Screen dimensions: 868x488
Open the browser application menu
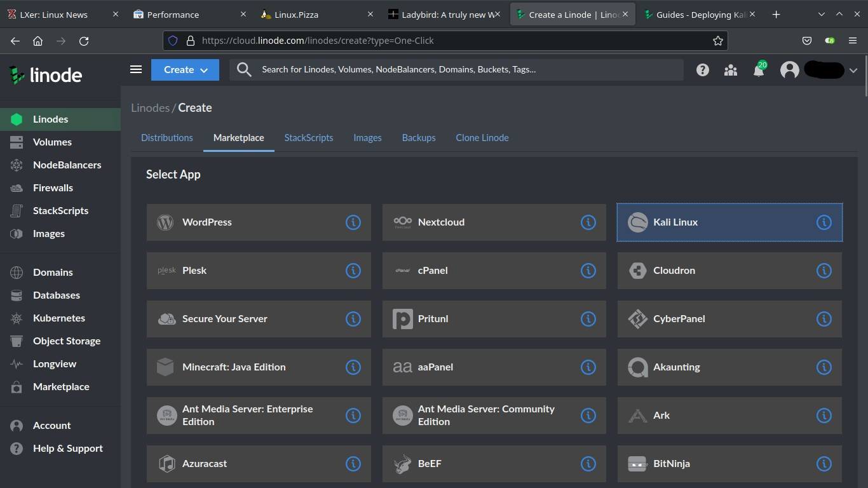(853, 41)
